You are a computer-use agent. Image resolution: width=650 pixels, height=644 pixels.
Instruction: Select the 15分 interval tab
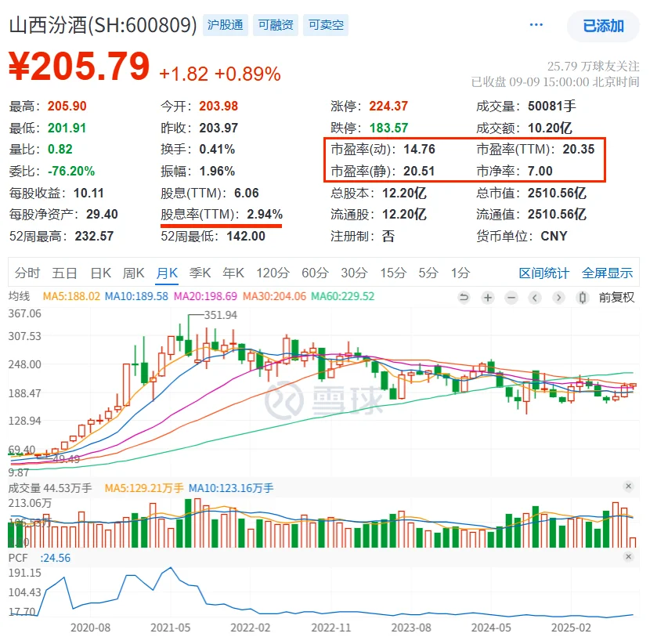tap(393, 273)
